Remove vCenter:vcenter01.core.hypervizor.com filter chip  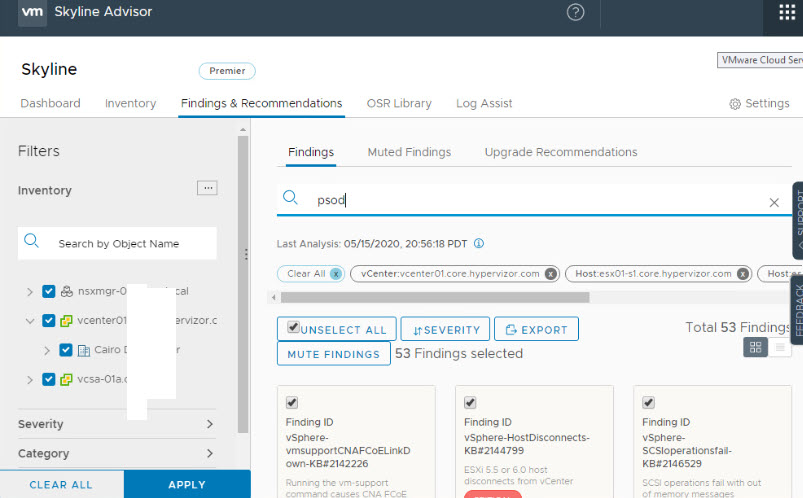click(x=551, y=274)
